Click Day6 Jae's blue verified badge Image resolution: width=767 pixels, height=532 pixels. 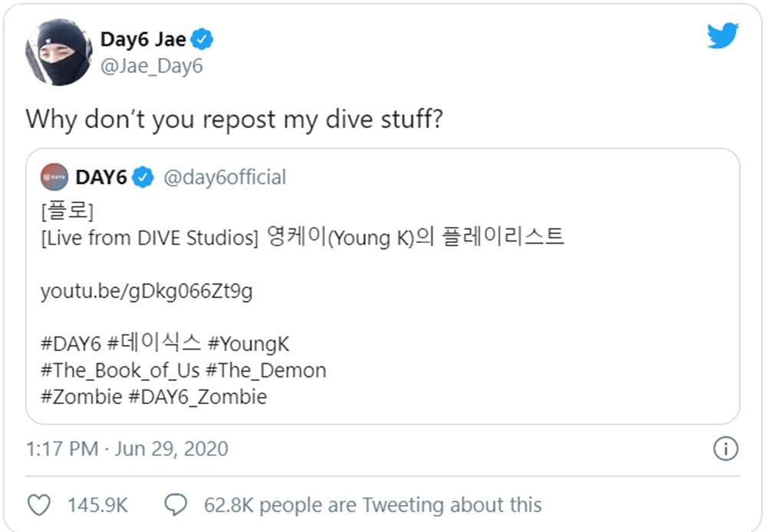(x=202, y=39)
